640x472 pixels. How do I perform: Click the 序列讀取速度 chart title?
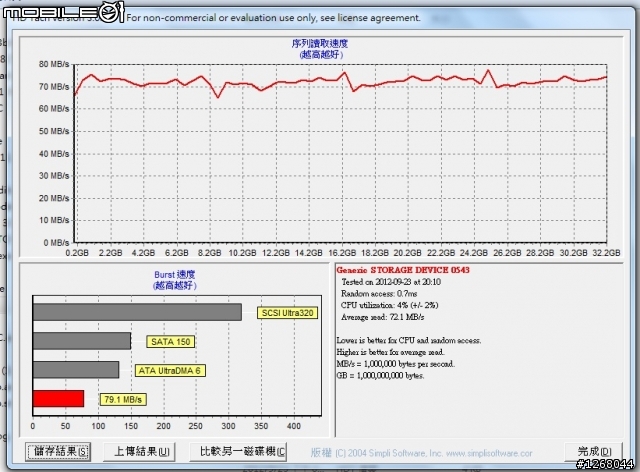click(x=320, y=44)
